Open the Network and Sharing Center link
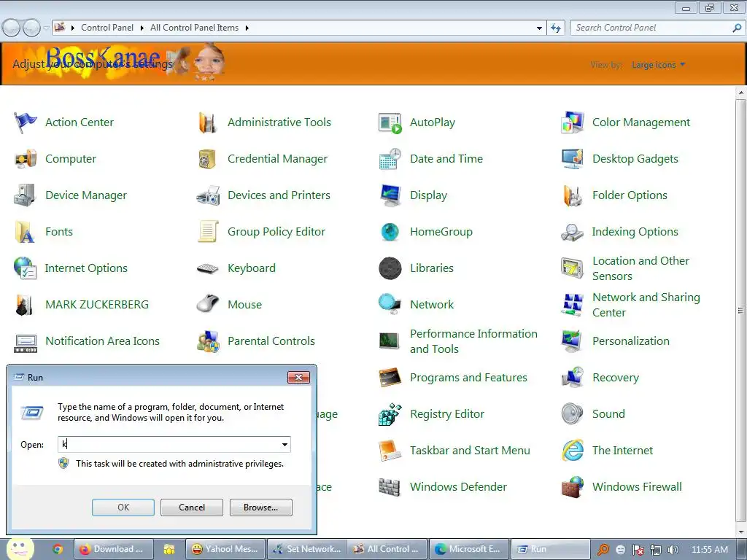This screenshot has height=560, width=747. 646,305
